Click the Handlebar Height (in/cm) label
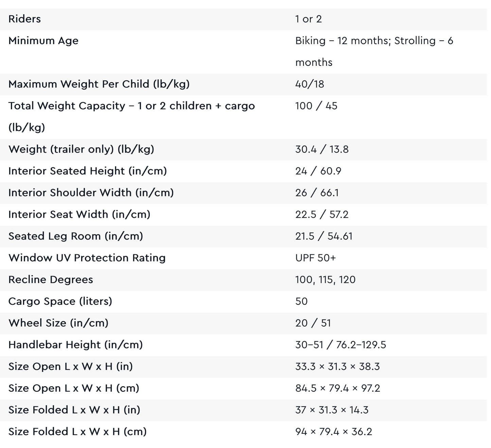Image resolution: width=491 pixels, height=448 pixels. coord(75,345)
